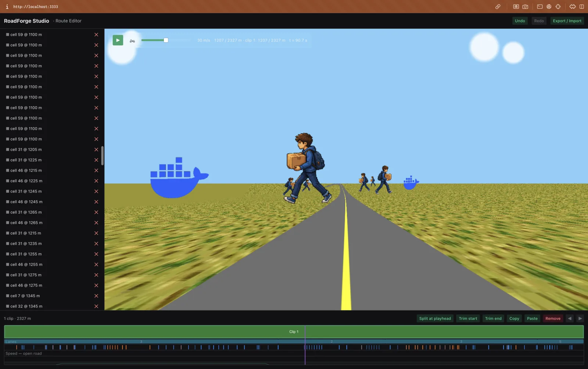The width and height of the screenshot is (588, 369).
Task: Delete the cell 46 @ 1265 m entry
Action: click(x=96, y=223)
